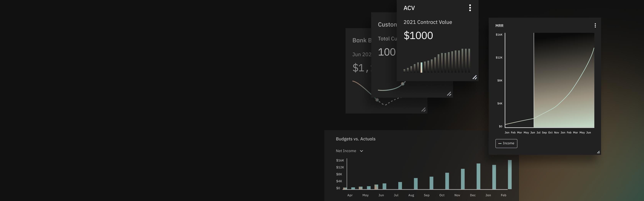Viewport: 644px width, 201px height.
Task: Click the highlighted bar in ACV chart
Action: coord(421,68)
